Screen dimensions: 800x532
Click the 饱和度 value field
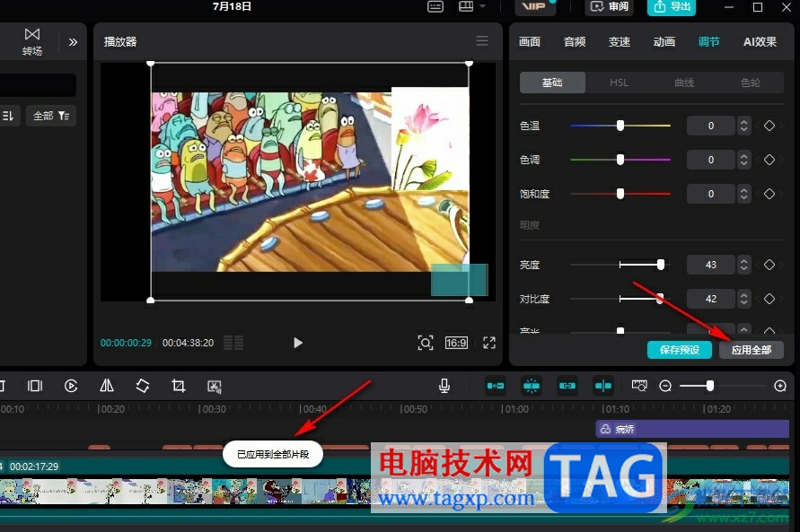[711, 194]
